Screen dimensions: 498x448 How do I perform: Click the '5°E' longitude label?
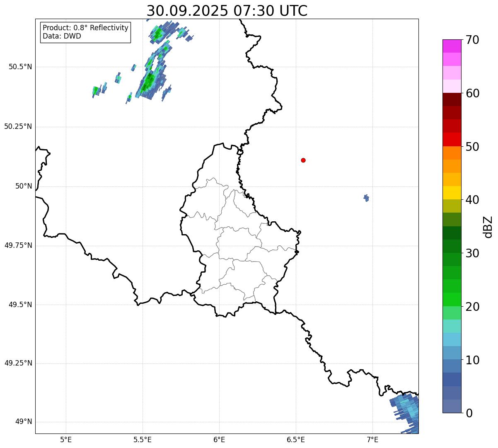point(66,439)
